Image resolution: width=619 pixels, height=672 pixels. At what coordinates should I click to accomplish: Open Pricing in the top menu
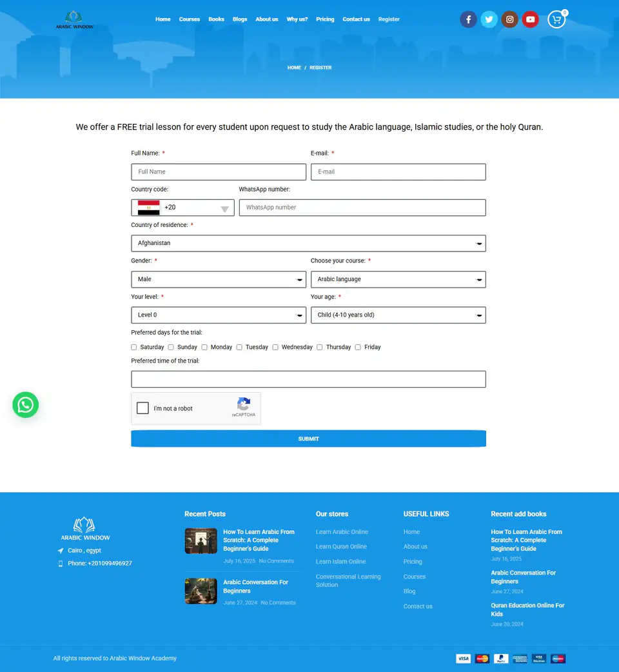[x=325, y=19]
